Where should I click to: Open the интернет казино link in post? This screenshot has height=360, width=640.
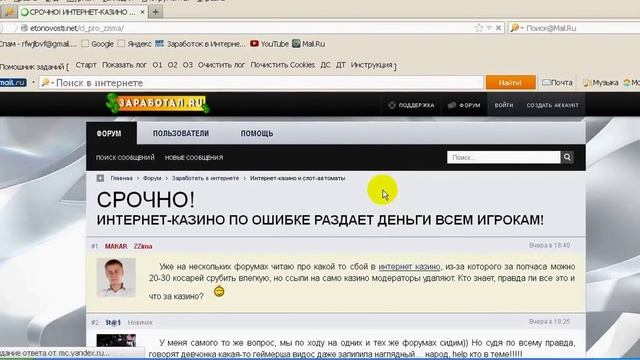tap(409, 267)
